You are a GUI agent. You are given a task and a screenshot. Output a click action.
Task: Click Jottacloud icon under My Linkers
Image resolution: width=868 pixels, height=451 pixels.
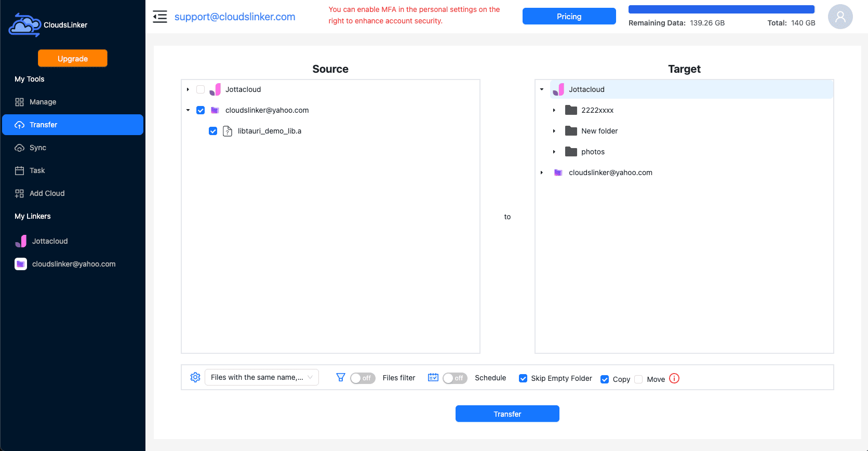coord(21,241)
